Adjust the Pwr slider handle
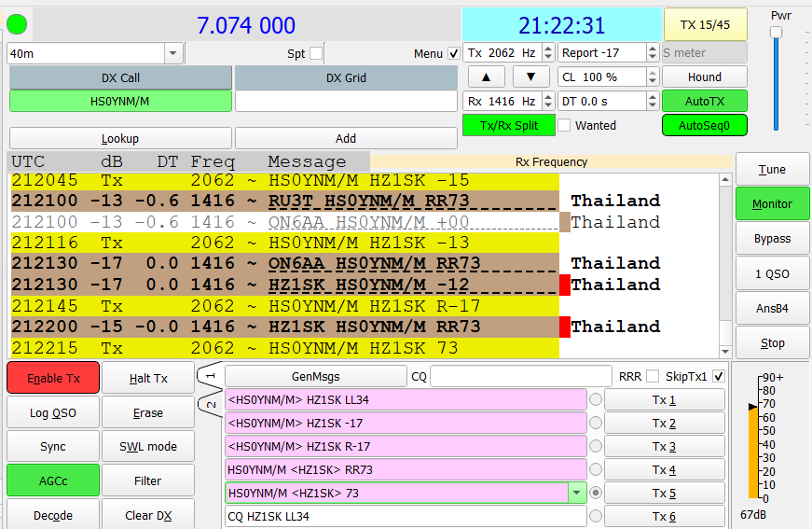Screen dimensions: 812x529 click(x=776, y=32)
